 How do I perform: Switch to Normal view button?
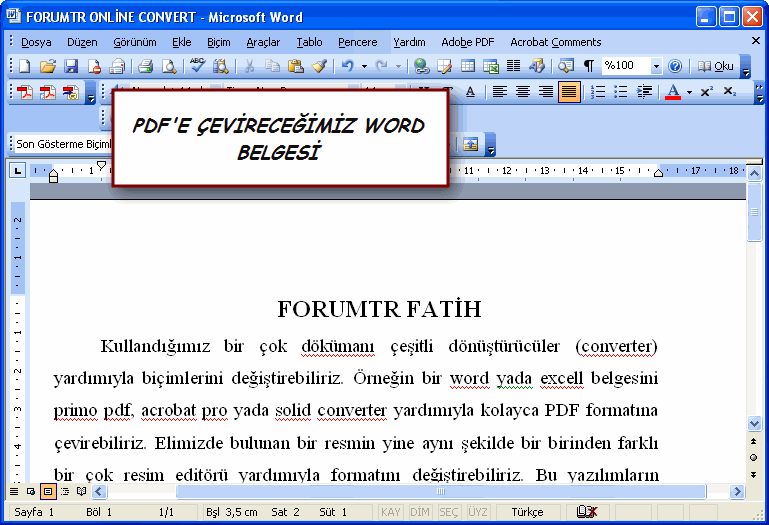coord(14,491)
